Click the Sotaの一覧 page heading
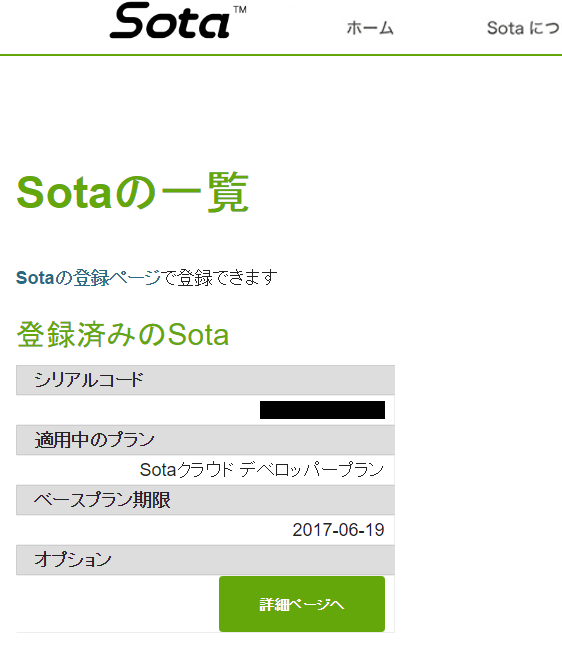Viewport: 562px width, 649px height. click(132, 193)
